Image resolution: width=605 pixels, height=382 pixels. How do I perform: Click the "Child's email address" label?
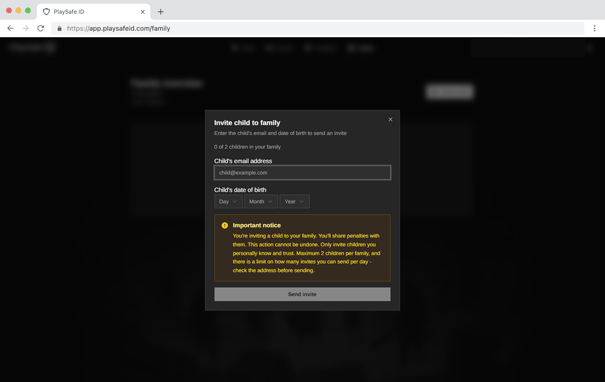[243, 161]
